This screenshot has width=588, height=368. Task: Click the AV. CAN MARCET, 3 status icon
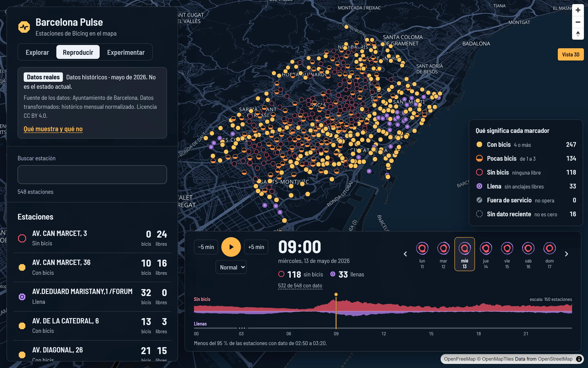click(x=22, y=238)
